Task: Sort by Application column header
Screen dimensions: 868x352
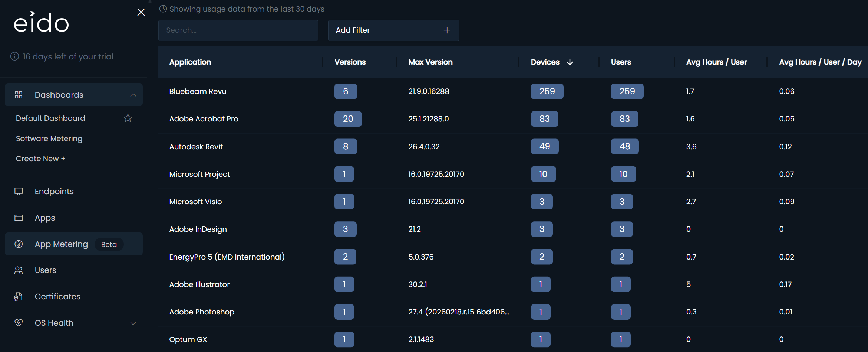Action: 190,62
